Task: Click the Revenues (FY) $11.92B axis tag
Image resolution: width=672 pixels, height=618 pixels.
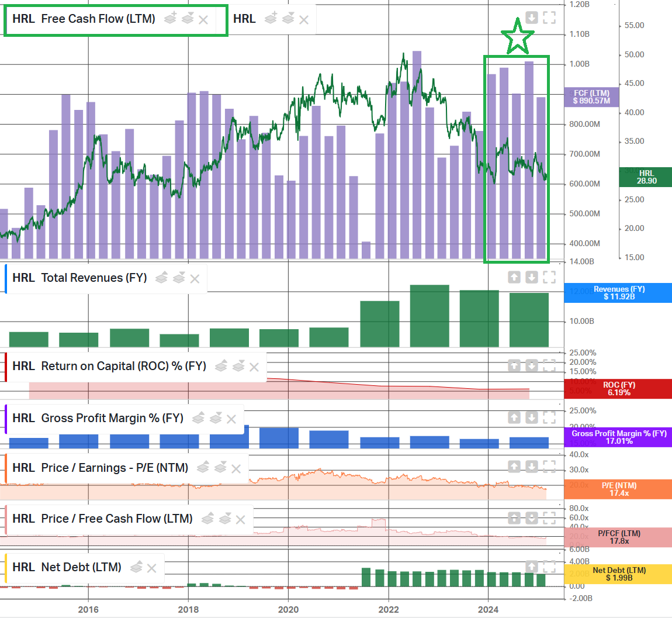Action: [x=619, y=293]
